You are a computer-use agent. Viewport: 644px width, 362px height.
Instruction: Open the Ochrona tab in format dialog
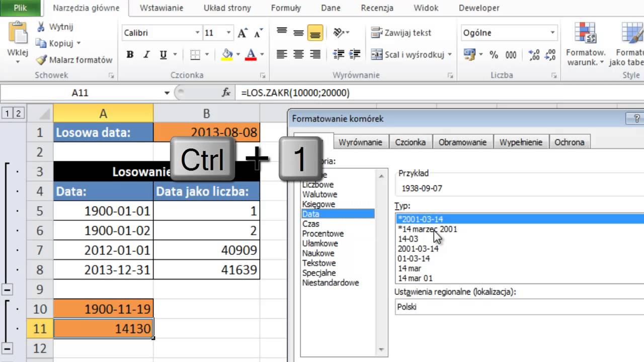[570, 142]
